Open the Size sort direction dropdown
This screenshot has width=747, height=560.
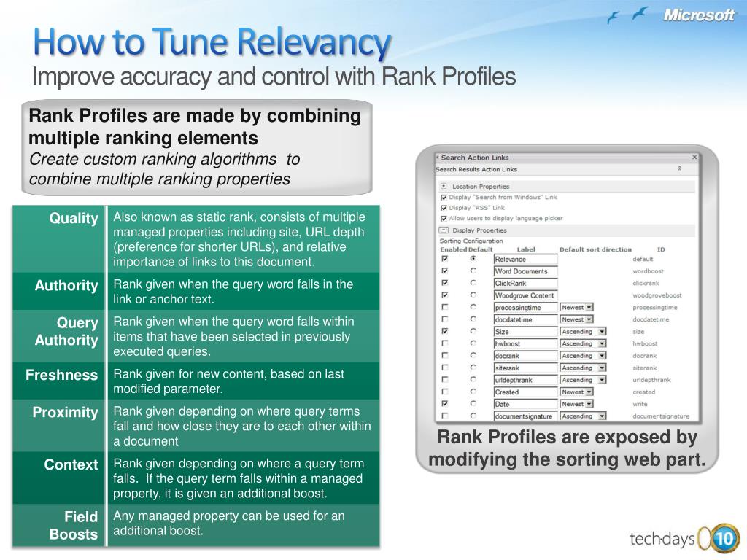click(583, 332)
